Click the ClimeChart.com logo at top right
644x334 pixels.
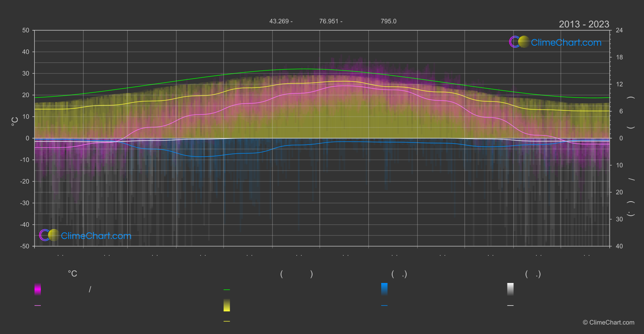[x=555, y=42]
